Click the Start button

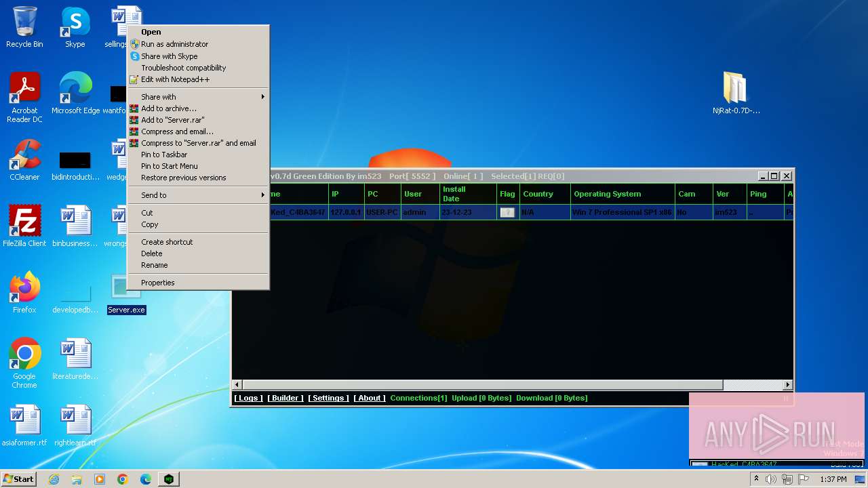19,479
